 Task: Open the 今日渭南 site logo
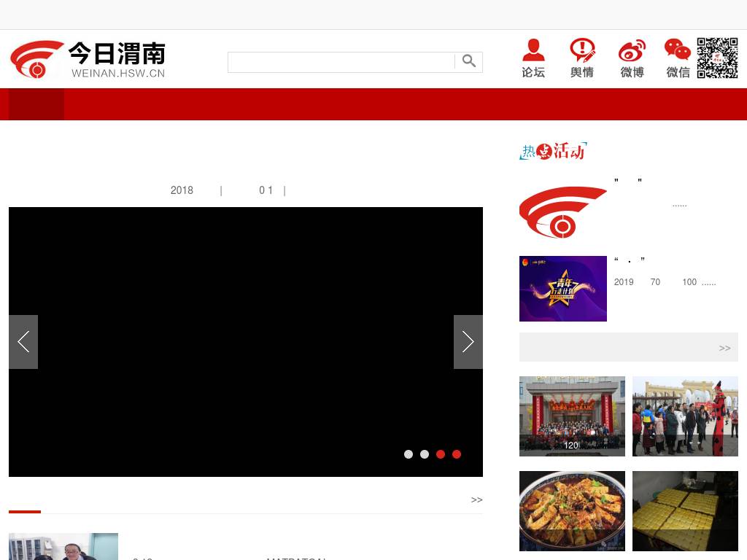coord(88,60)
